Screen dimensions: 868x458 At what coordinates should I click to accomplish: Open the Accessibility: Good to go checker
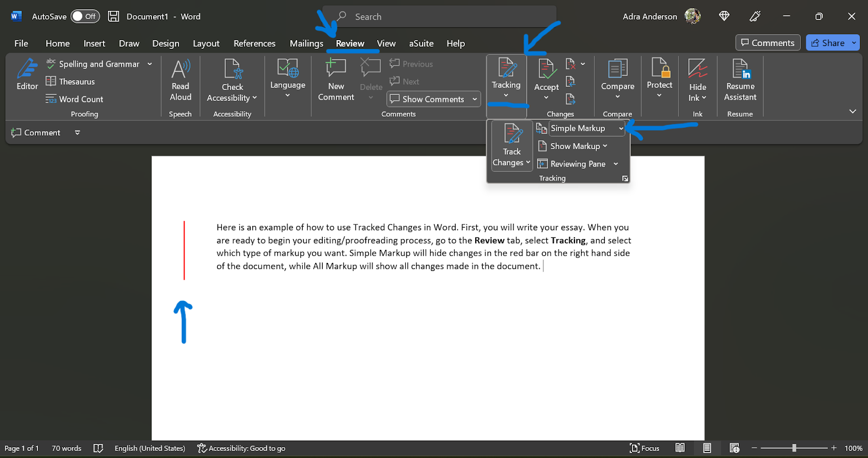241,448
